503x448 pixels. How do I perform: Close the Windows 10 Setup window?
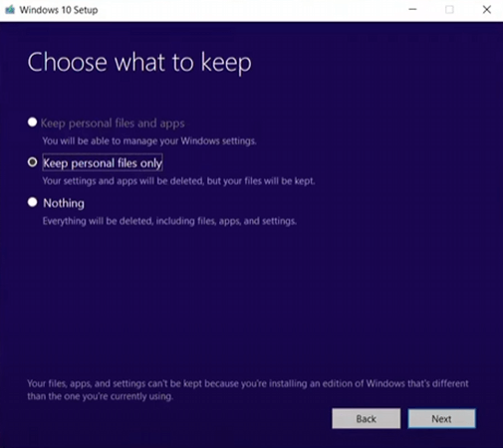coord(487,10)
